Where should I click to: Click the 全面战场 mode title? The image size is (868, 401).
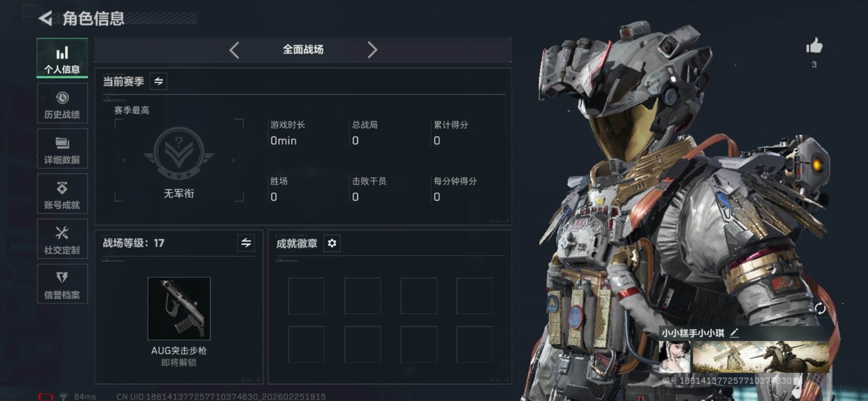(303, 49)
